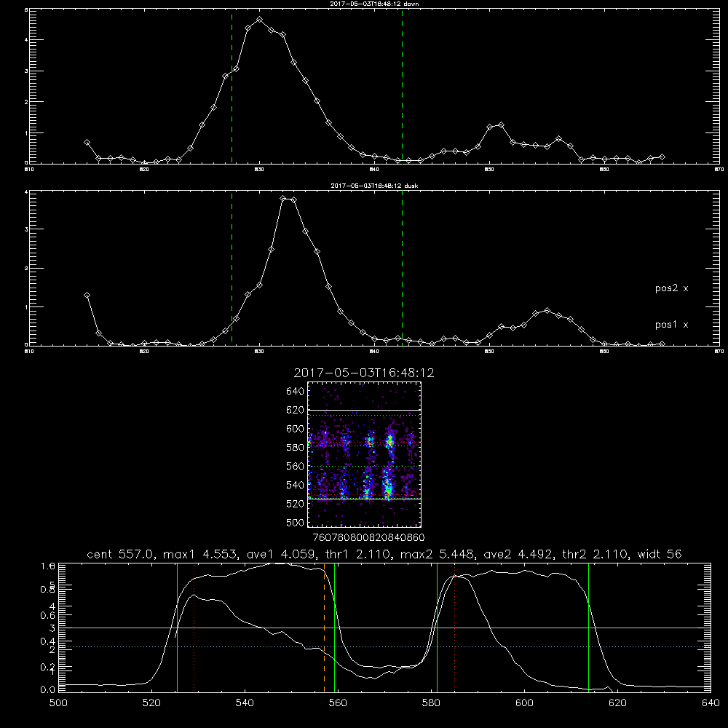Click the green vertical line near 560 in bottom plot

pos(334,628)
